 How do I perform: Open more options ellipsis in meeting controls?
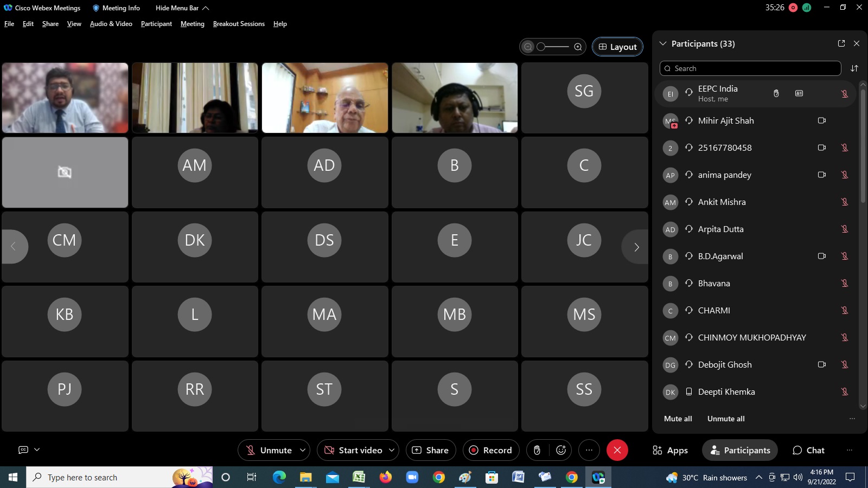(589, 450)
